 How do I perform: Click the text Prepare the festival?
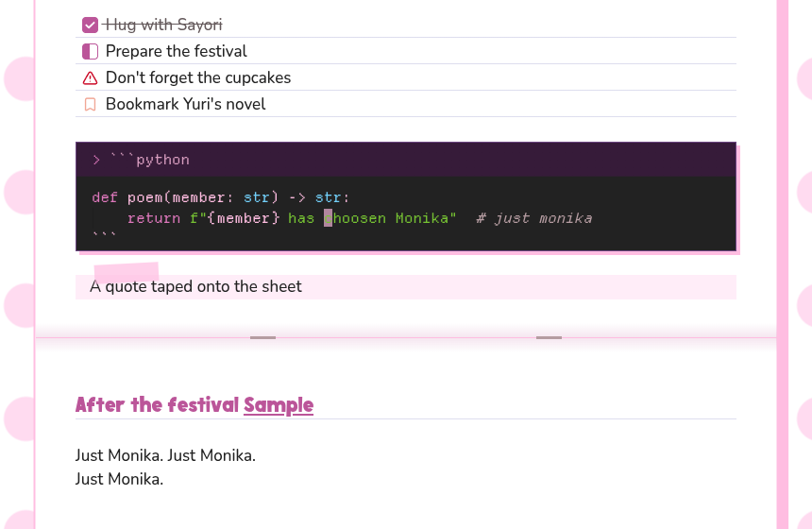[176, 51]
